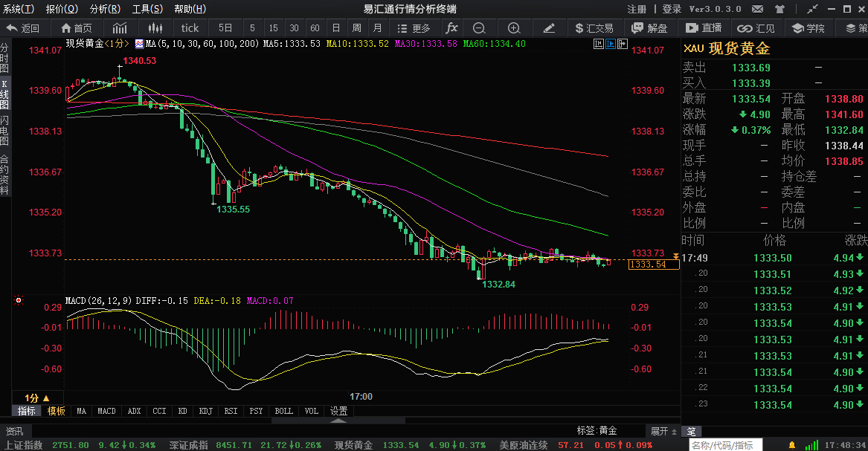Screen dimensions: 868x451
Task: Click the 名称/代码/指标 search field
Action: (726, 445)
